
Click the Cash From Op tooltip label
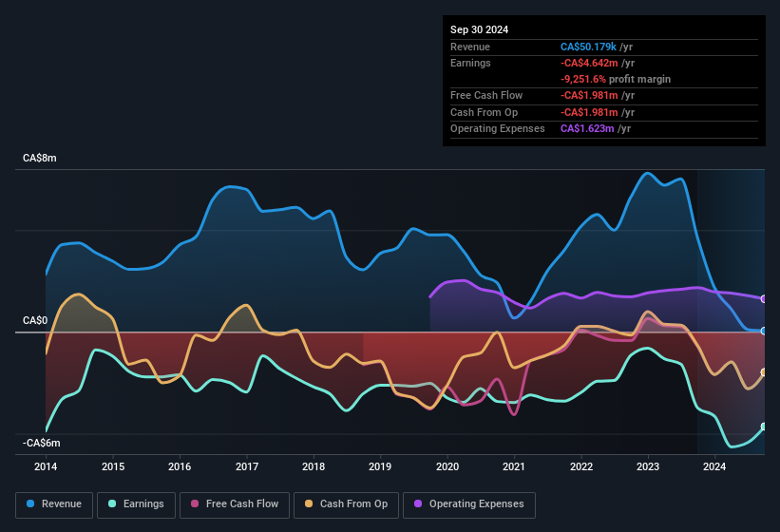(x=484, y=112)
